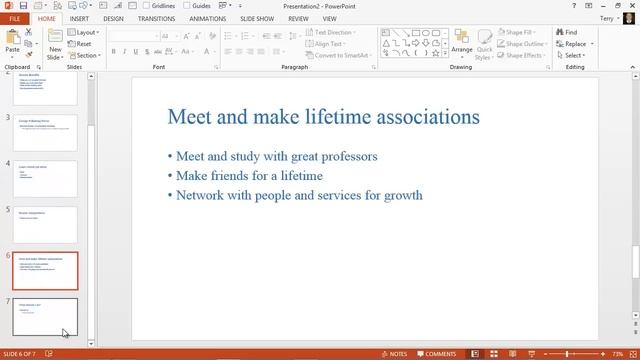This screenshot has width=640, height=360.
Task: Click the Italic formatting icon
Action: [124, 51]
